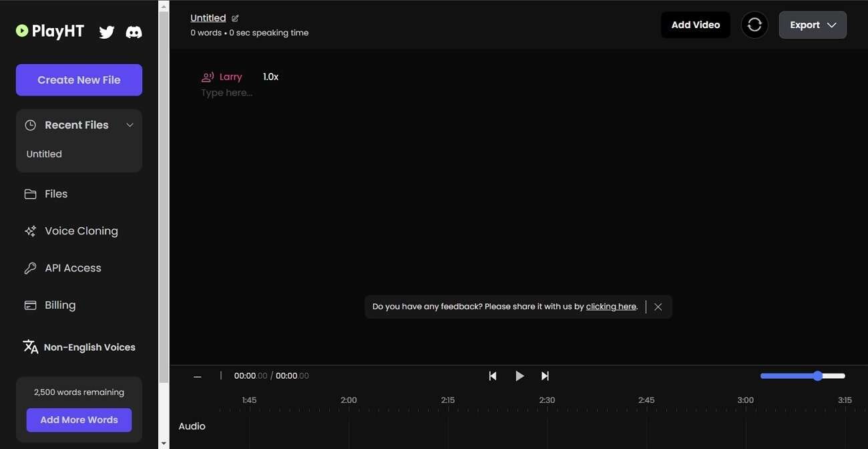Click the minus zoom-out icon on the timeline
The image size is (868, 449).
point(198,377)
